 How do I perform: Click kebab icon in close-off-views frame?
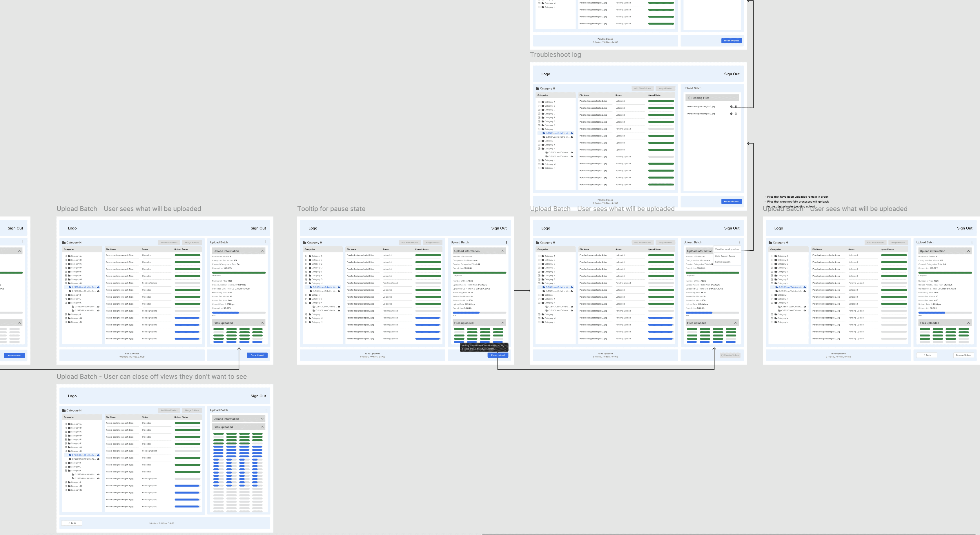[x=266, y=410]
